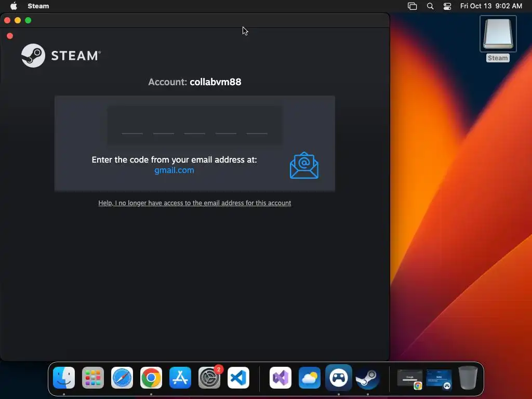The width and height of the screenshot is (532, 399).
Task: Click the gmail.com link
Action: (175, 170)
